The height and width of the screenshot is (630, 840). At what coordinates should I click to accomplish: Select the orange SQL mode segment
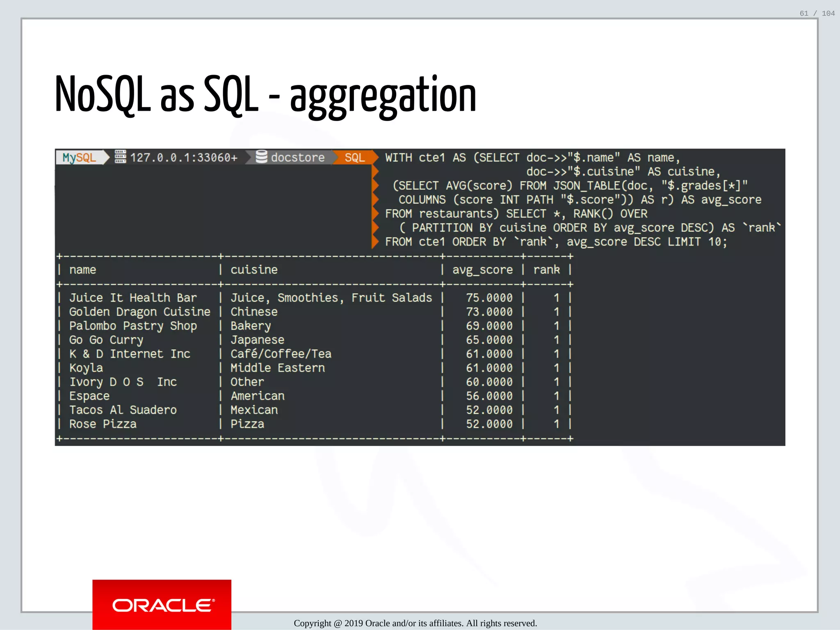(354, 157)
